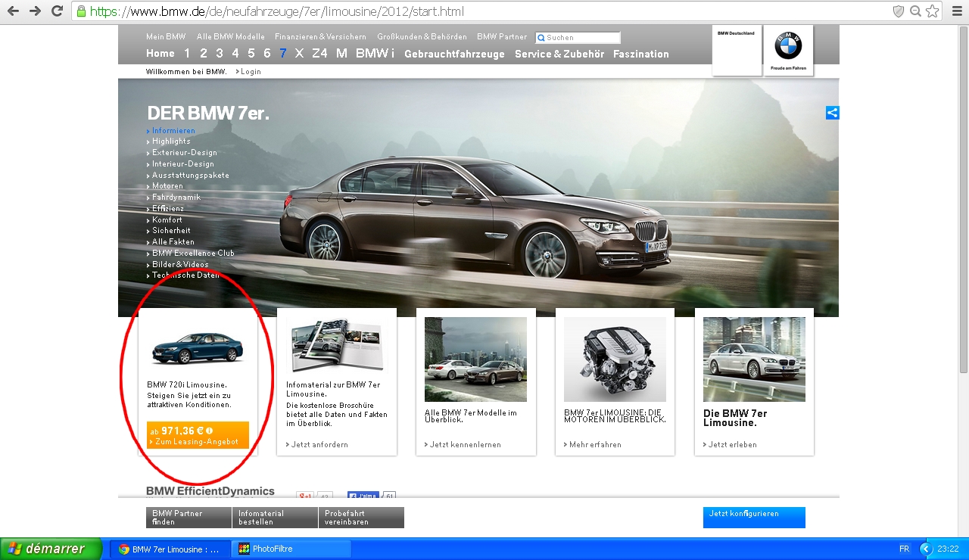
Task: Click the info icon next to 971,36 €
Action: [209, 431]
